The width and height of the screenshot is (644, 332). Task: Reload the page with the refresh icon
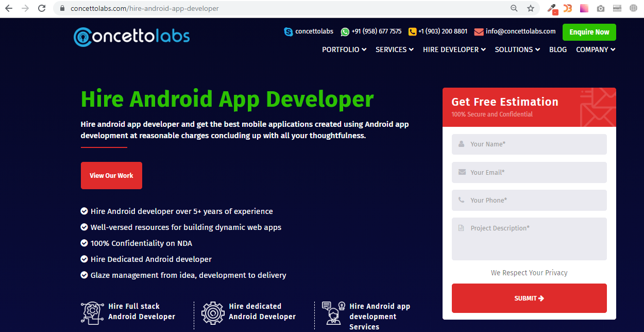click(42, 8)
